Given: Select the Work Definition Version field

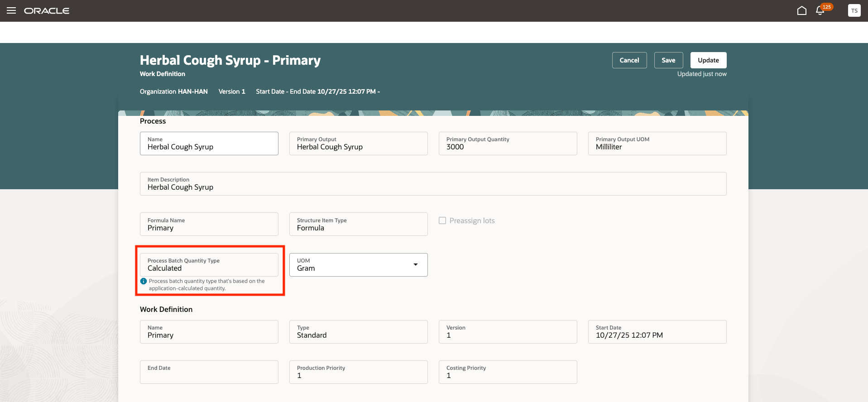Looking at the screenshot, I should tap(508, 332).
